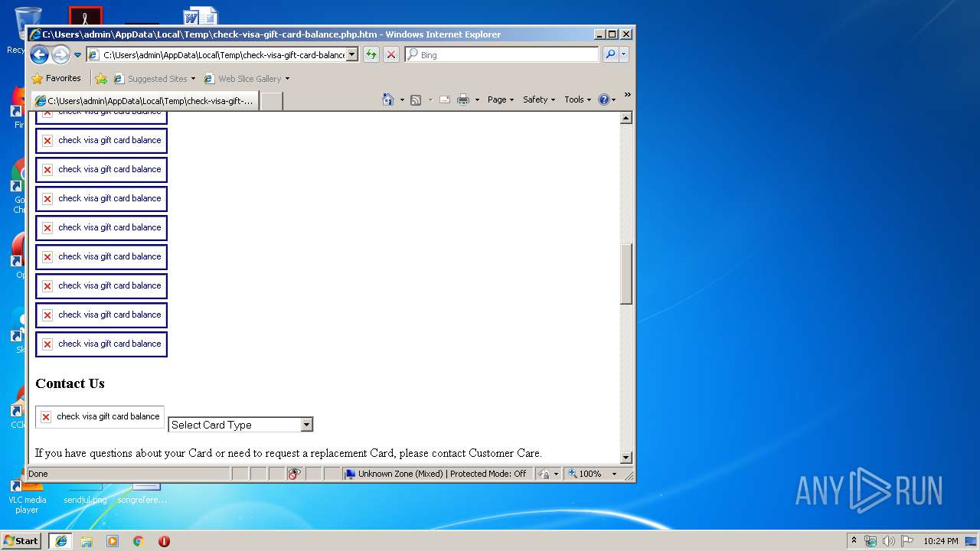Click the Action Center flag icon
980x551 pixels.
[x=907, y=540]
